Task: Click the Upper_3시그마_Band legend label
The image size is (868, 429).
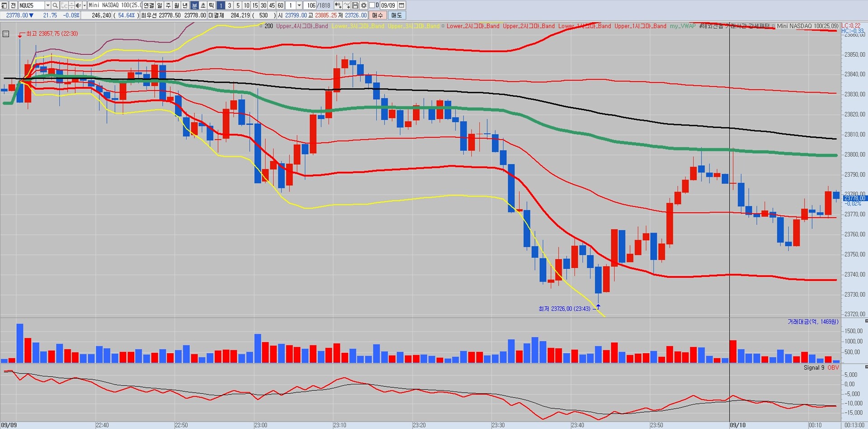Action: click(414, 26)
